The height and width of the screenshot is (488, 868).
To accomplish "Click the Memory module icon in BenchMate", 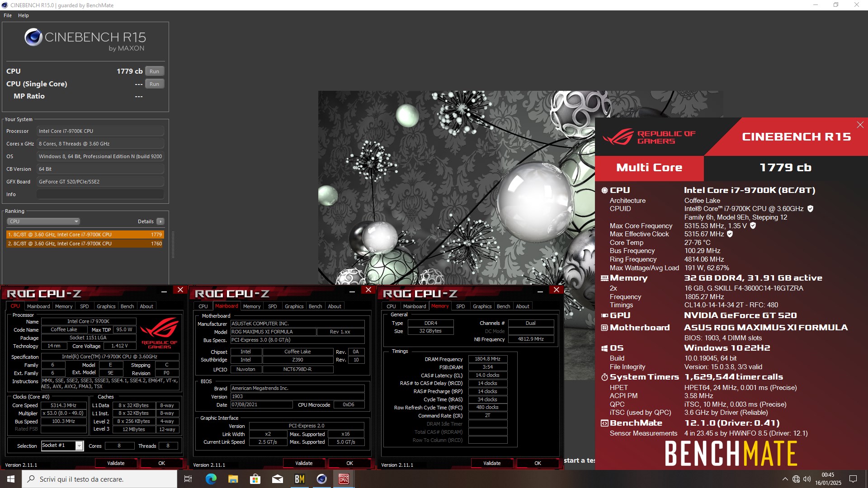I will tap(604, 278).
